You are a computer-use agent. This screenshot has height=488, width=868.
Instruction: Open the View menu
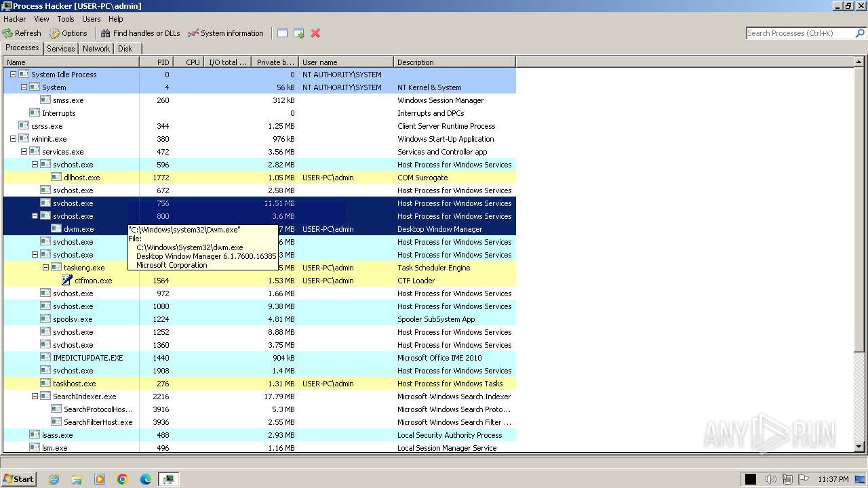[41, 19]
